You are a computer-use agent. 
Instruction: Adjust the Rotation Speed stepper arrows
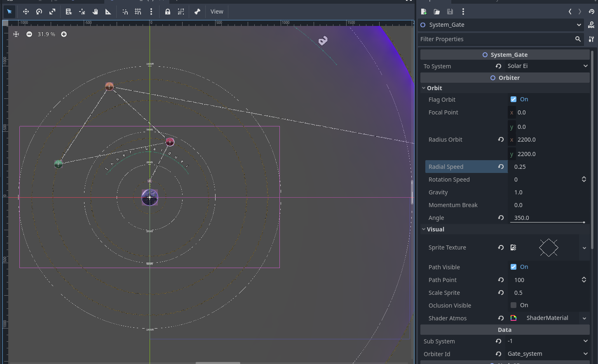(x=584, y=180)
